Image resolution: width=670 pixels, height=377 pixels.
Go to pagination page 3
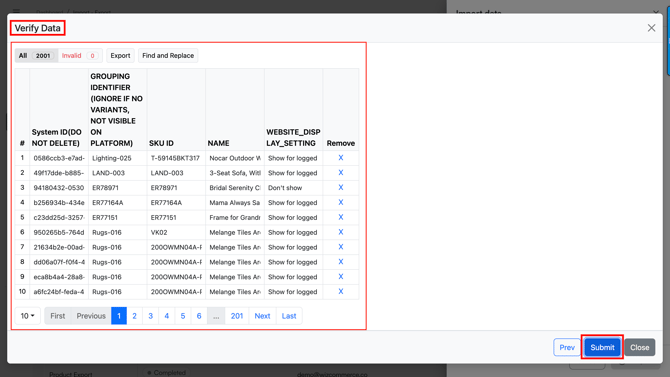pyautogui.click(x=150, y=316)
